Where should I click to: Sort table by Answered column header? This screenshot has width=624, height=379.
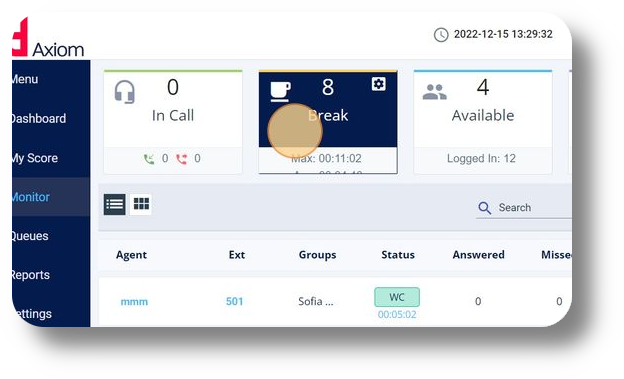point(478,255)
